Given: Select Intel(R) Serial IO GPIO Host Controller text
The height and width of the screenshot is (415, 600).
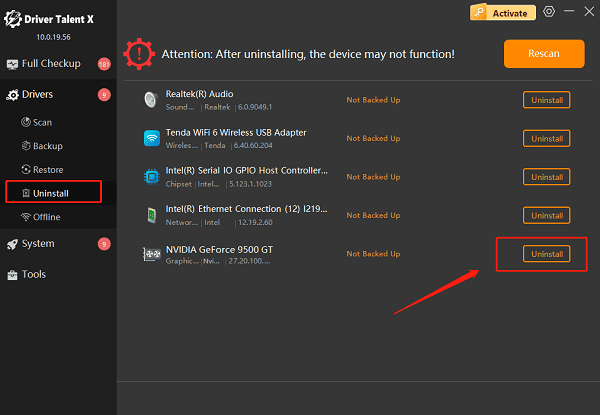Looking at the screenshot, I should pyautogui.click(x=246, y=171).
